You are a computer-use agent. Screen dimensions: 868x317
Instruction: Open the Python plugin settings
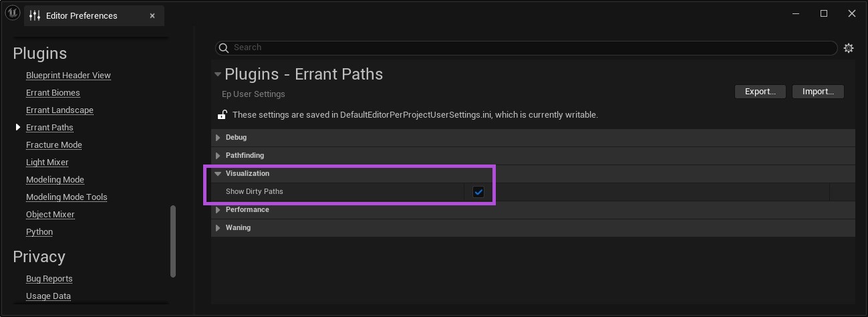pyautogui.click(x=39, y=232)
